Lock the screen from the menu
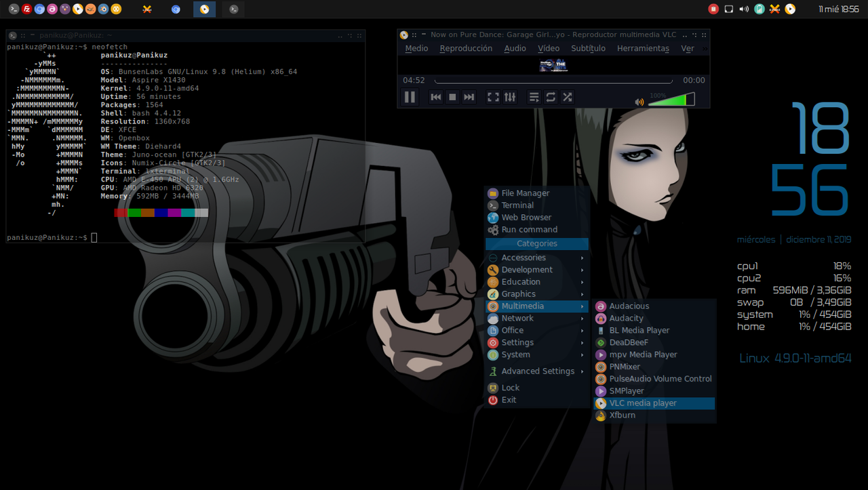Image resolution: width=868 pixels, height=490 pixels. 537,388
